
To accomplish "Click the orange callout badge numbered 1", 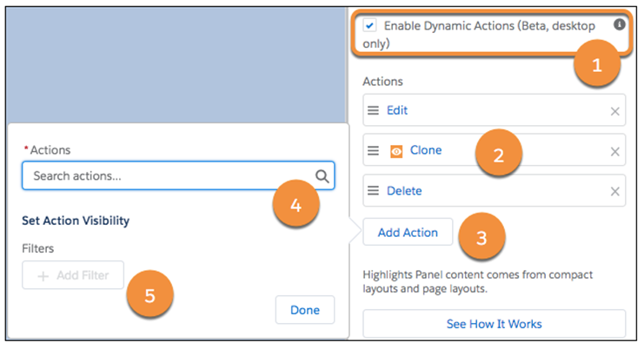I will tap(596, 66).
